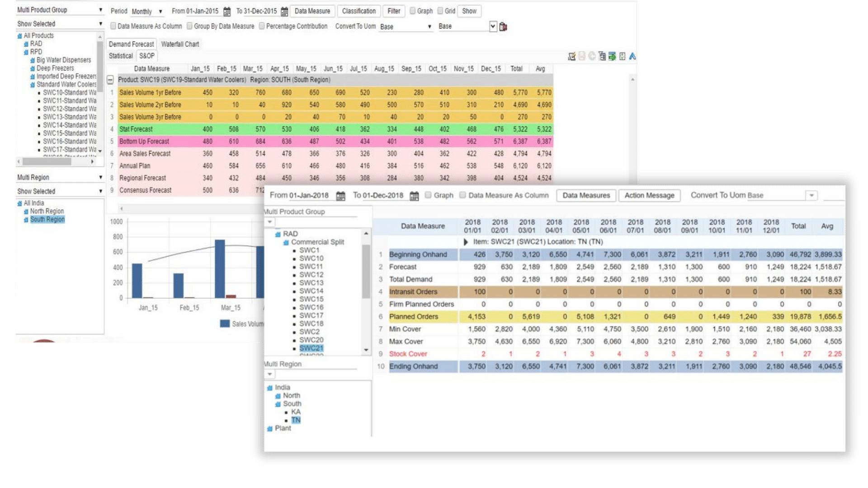Viewport: 868px width, 488px height.
Task: Click the refresh toolbar icon
Action: [593, 56]
